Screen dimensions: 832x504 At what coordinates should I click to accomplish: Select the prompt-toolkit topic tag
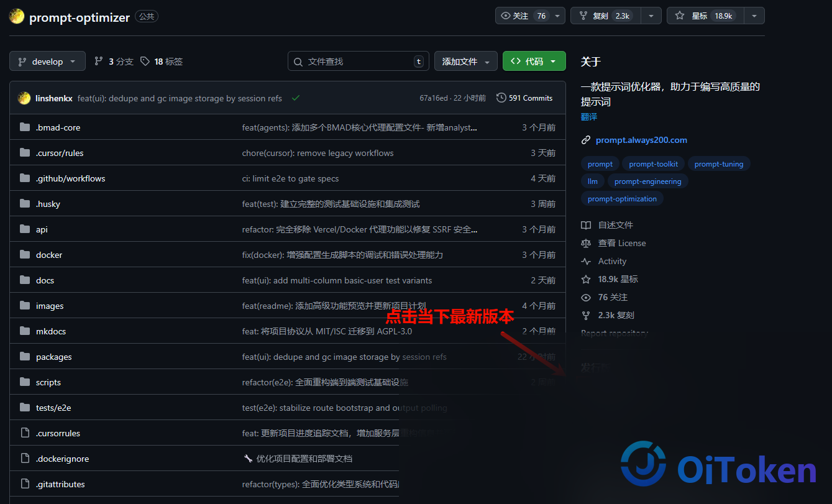[653, 164]
